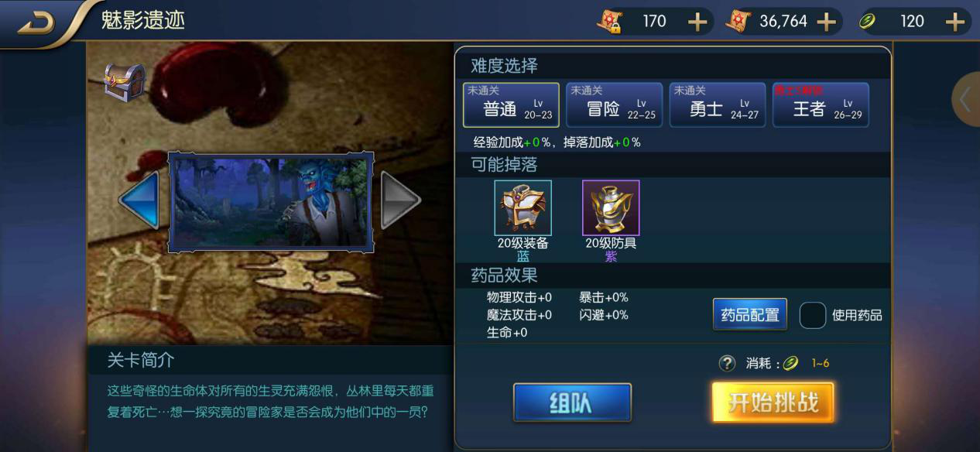Add tickets with plus beside 36,764

(826, 22)
